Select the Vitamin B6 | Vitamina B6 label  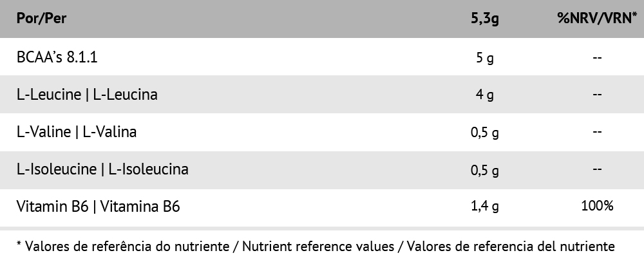tap(99, 207)
